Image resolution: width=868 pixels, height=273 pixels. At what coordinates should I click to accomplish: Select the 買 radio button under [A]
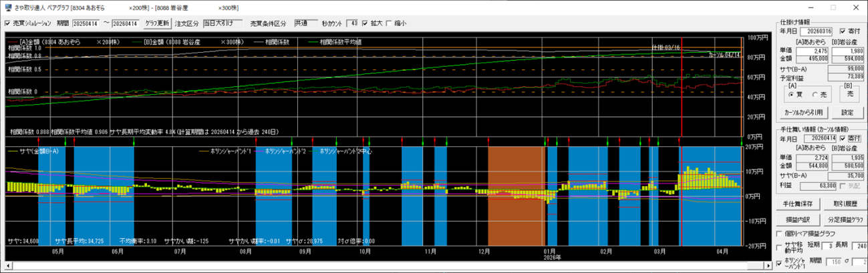click(x=790, y=95)
